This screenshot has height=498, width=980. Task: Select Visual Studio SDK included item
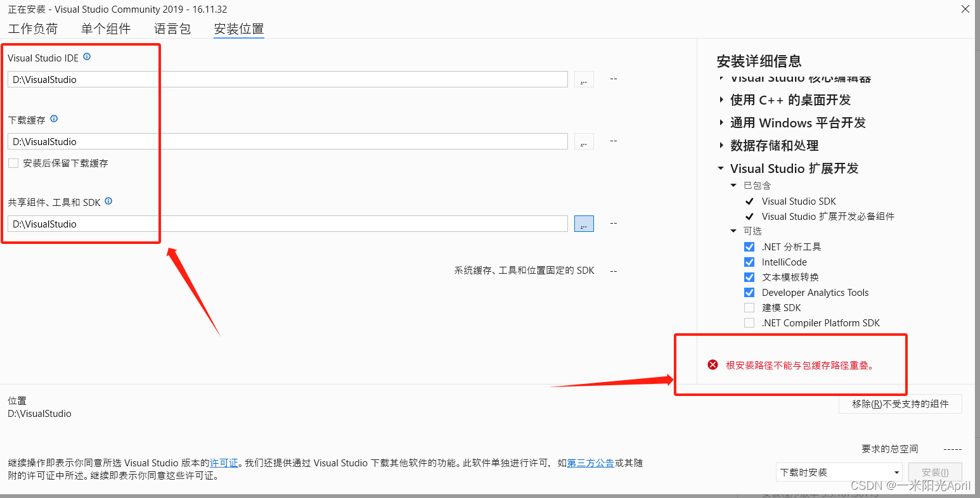pos(799,201)
